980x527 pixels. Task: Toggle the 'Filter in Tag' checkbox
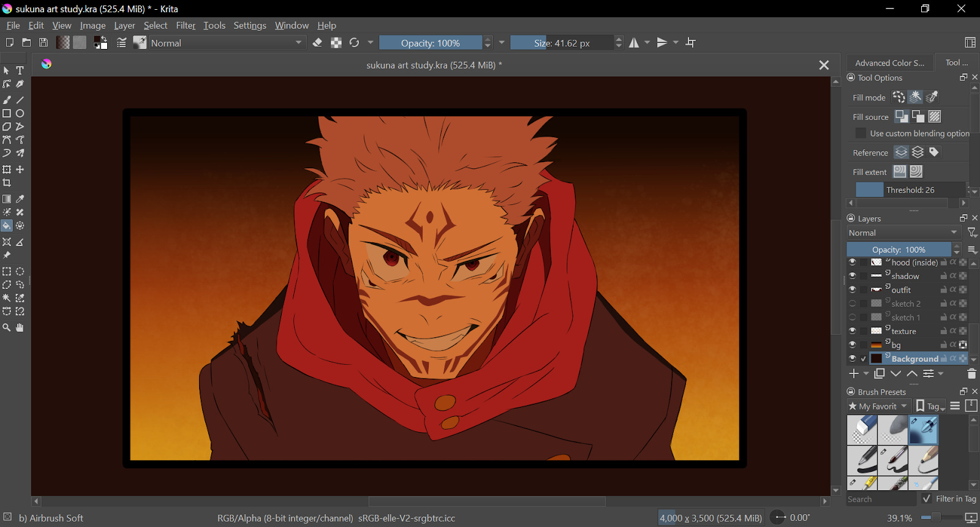[927, 499]
